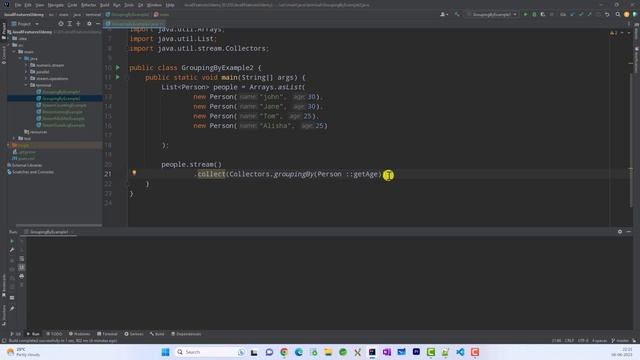Open Project panel settings gear
The image size is (640, 360).
[x=89, y=24]
